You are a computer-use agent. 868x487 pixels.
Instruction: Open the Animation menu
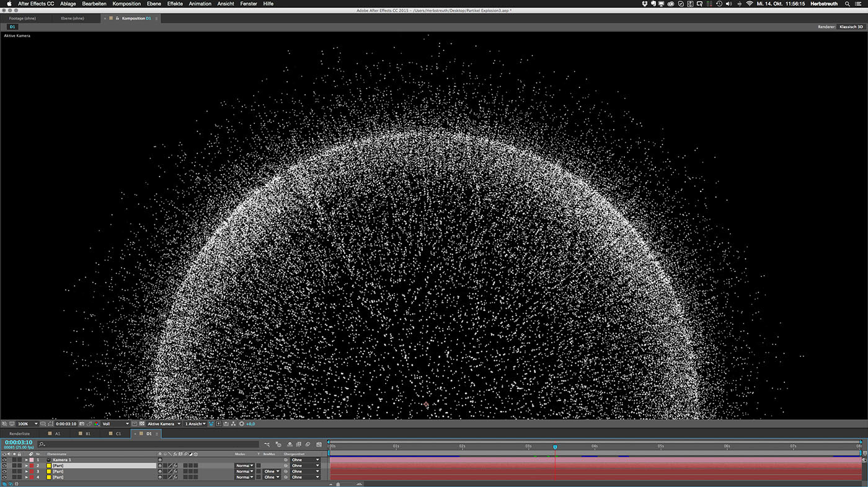pos(200,4)
